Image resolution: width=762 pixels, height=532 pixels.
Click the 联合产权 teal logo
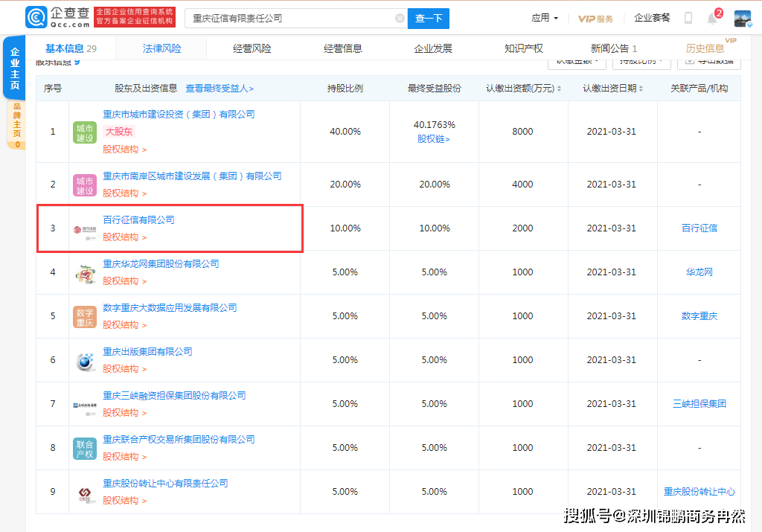point(85,449)
